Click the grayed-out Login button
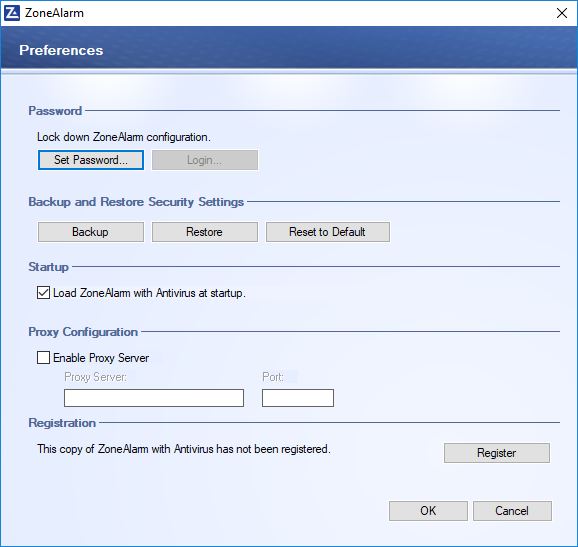 pyautogui.click(x=205, y=160)
